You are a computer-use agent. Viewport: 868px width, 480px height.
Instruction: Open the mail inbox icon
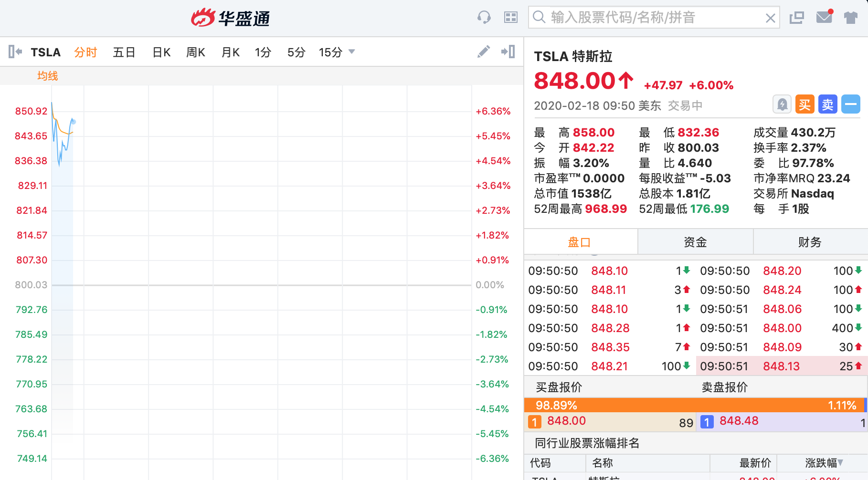(x=824, y=18)
